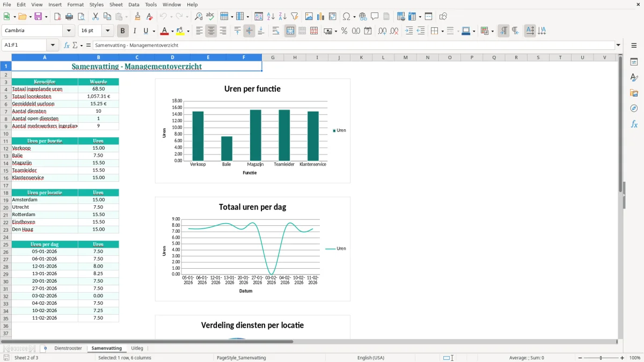
Task: Add decimal place icon
Action: tap(382, 31)
